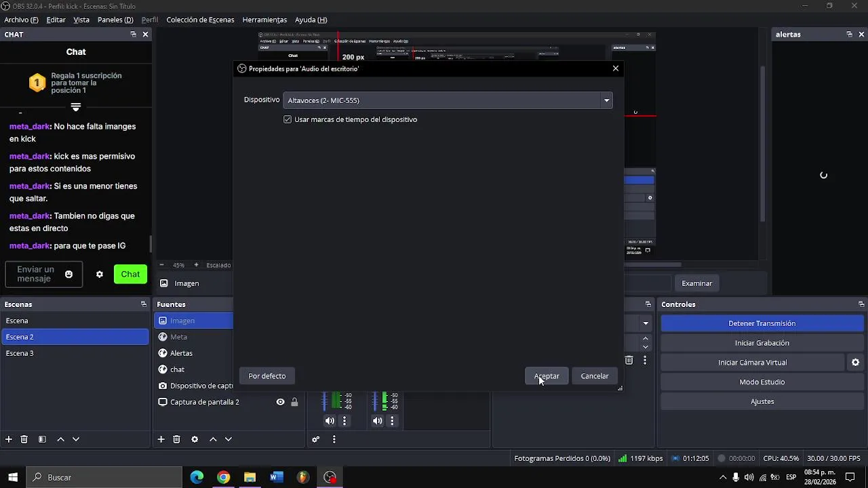Screen dimensions: 868x488
Task: Expand the pinned chat banner chevron
Action: pos(76,107)
